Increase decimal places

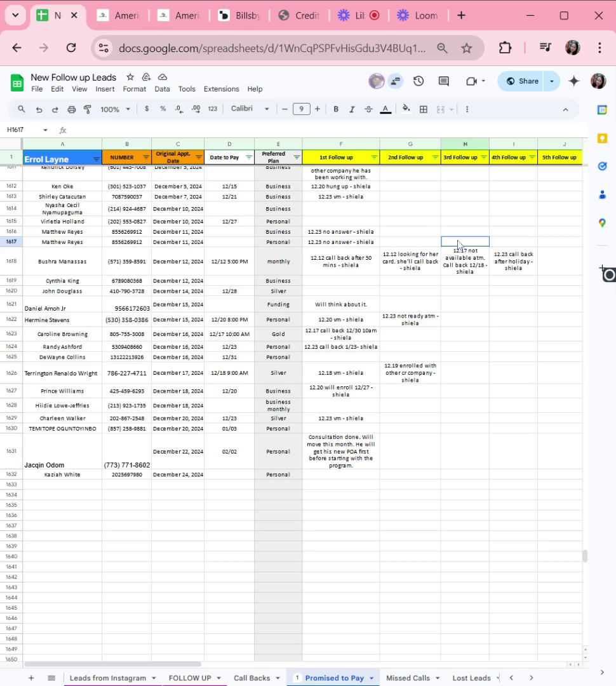point(196,109)
